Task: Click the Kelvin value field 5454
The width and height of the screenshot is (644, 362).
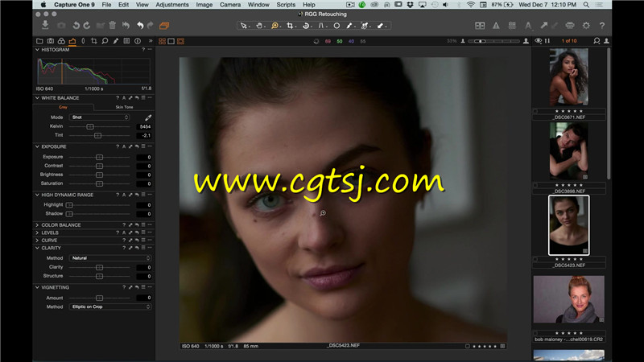Action: 144,126
